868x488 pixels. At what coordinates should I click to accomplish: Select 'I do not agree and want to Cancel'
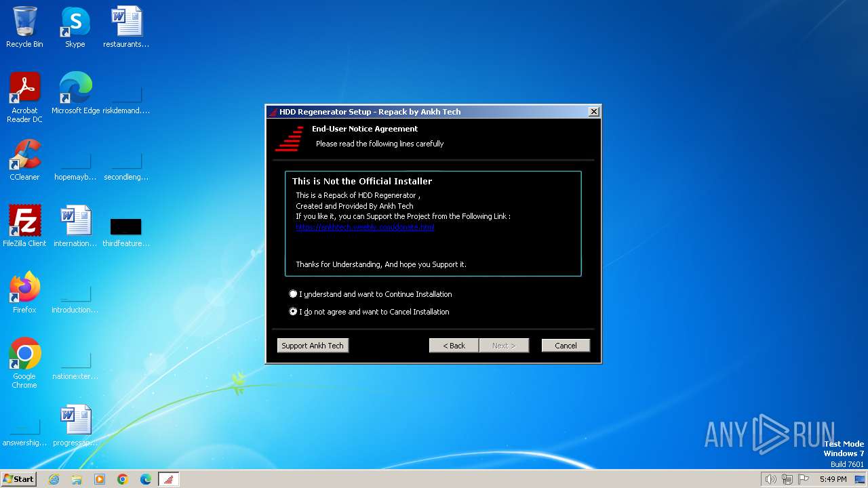(x=369, y=312)
